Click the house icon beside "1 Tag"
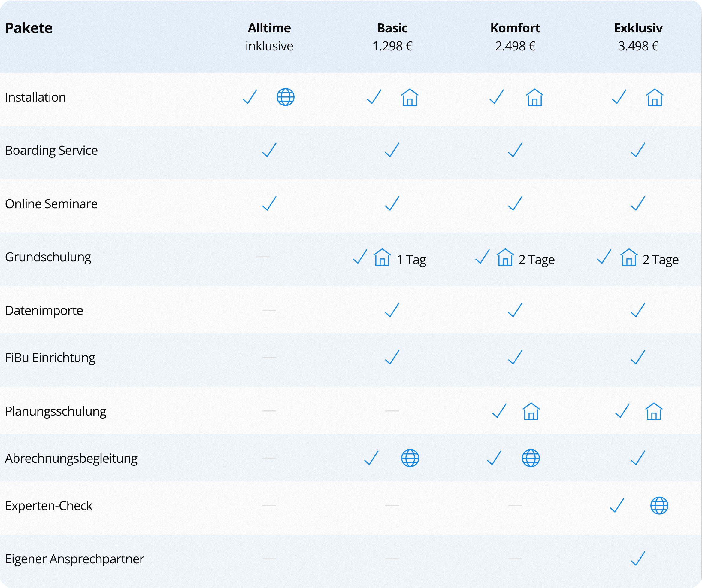The image size is (702, 588). coord(382,257)
